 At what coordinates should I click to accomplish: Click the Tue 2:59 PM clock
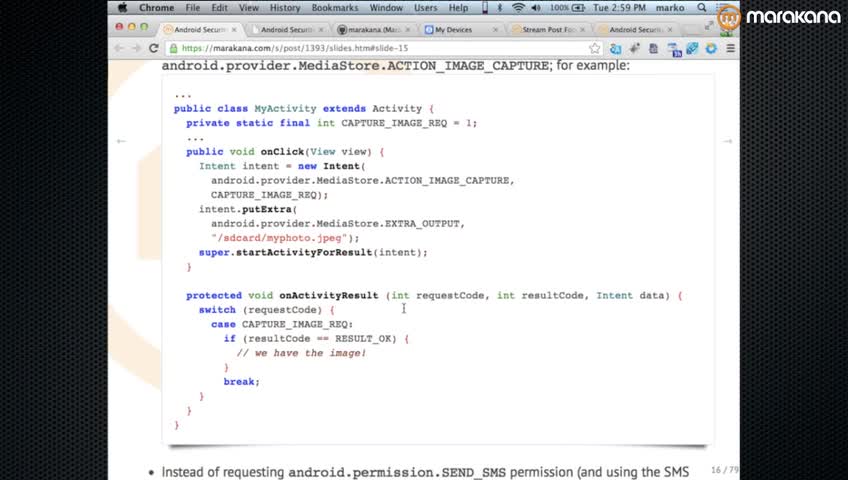619,8
